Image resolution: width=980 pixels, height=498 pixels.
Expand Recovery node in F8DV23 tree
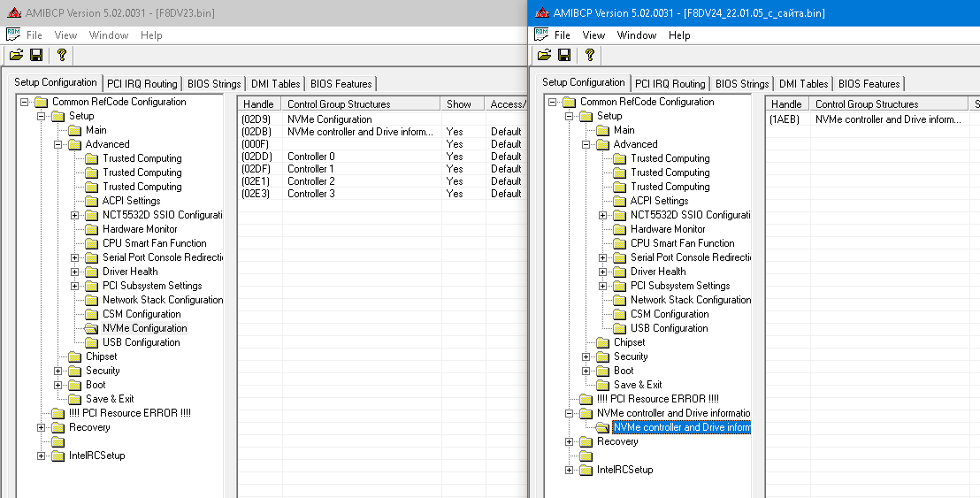pos(41,427)
